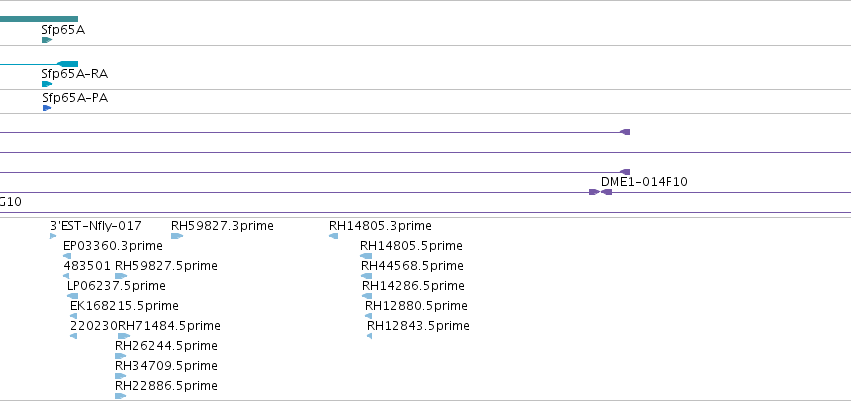Click the LP06237.5prime EST glyph
The height and width of the screenshot is (401, 851).
[72, 296]
